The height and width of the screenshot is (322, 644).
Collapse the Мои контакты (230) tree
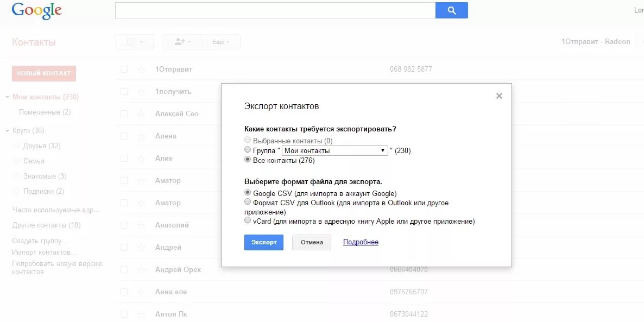click(8, 97)
